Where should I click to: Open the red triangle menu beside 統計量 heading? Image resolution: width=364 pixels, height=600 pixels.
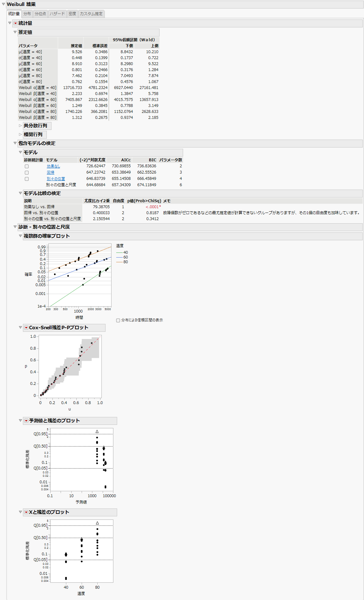[x=15, y=23]
